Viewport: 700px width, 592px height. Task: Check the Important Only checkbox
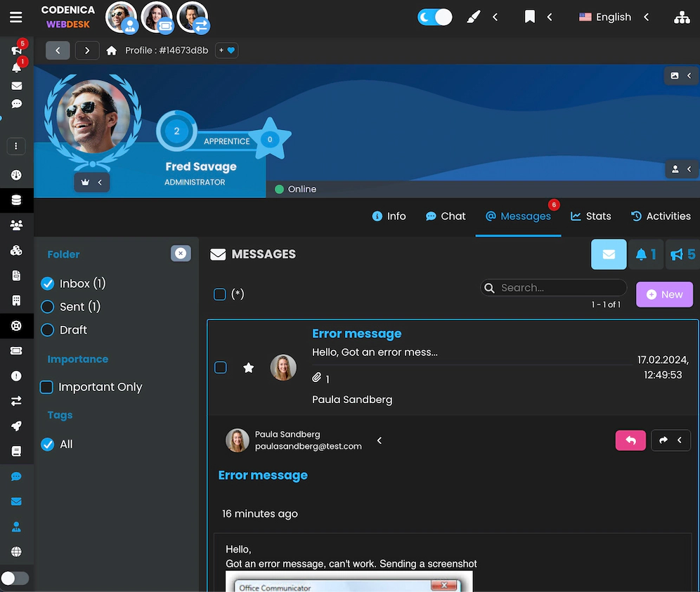pos(47,387)
